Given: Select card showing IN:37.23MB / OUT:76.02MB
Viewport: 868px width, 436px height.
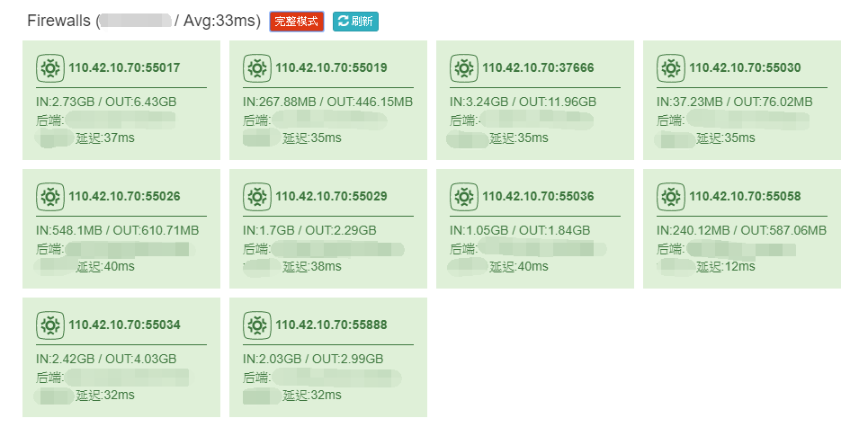Looking at the screenshot, I should tap(742, 100).
